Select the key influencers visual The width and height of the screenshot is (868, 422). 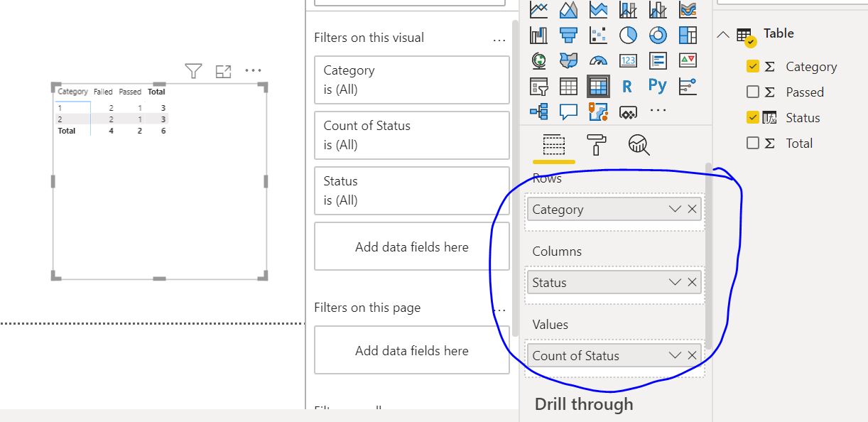click(x=688, y=87)
